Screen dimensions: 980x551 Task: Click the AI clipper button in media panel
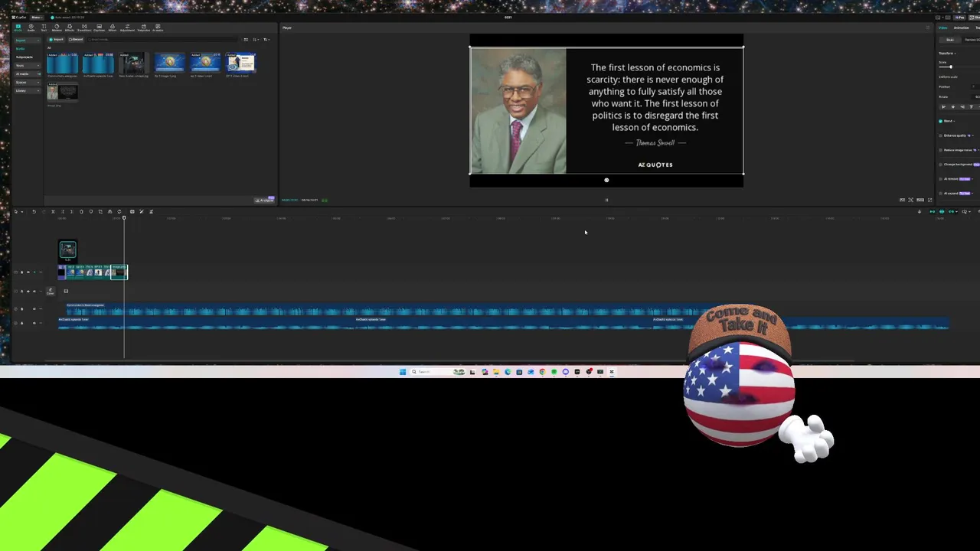[x=265, y=200]
